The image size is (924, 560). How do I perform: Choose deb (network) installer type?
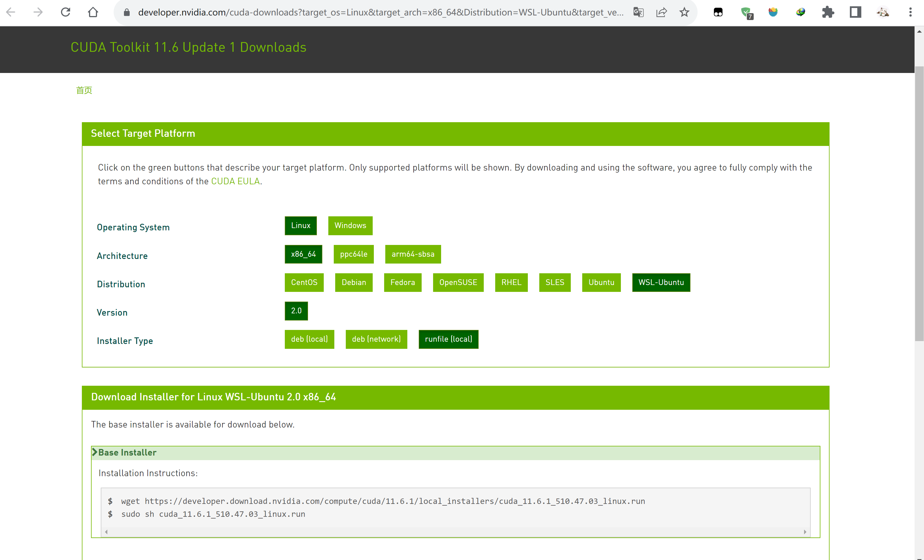click(376, 339)
